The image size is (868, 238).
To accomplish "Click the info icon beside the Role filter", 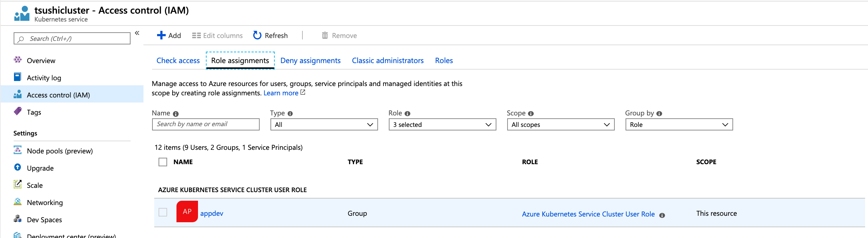I will pyautogui.click(x=407, y=114).
